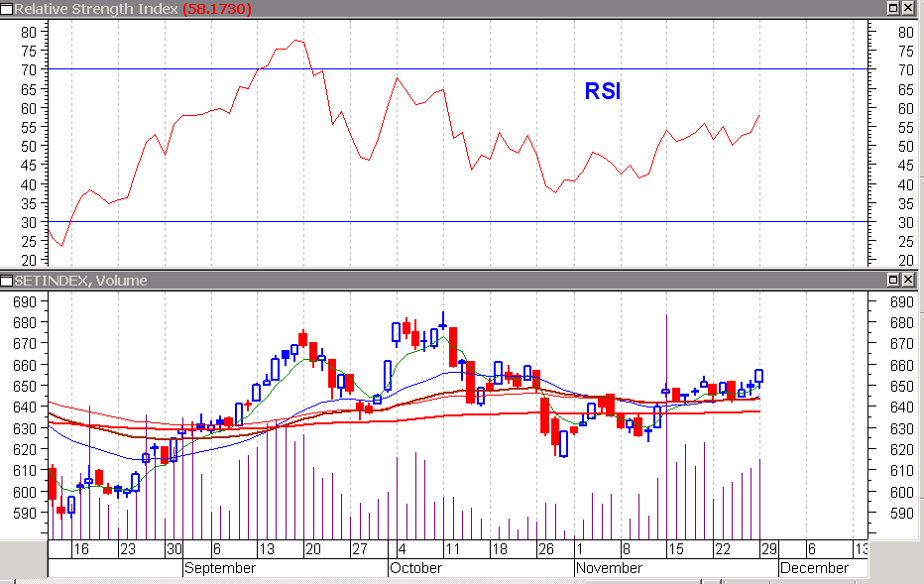Maximize the Relative Strength Index pane
This screenshot has height=584, width=924.
tap(893, 8)
